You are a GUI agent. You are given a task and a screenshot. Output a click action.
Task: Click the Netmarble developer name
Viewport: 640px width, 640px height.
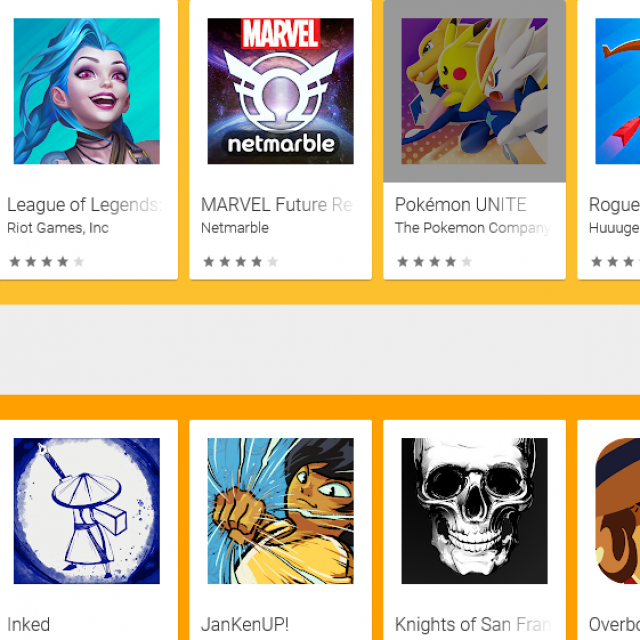(235, 228)
